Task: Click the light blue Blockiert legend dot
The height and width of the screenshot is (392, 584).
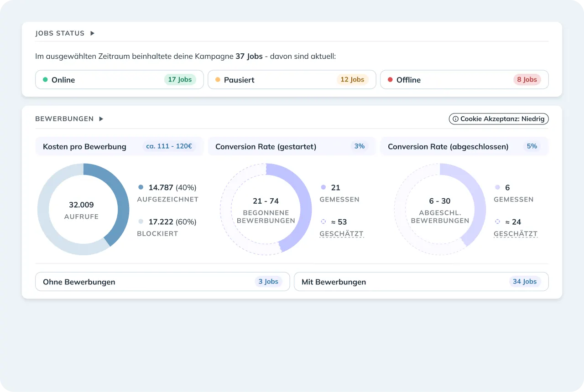Action: [x=141, y=222]
